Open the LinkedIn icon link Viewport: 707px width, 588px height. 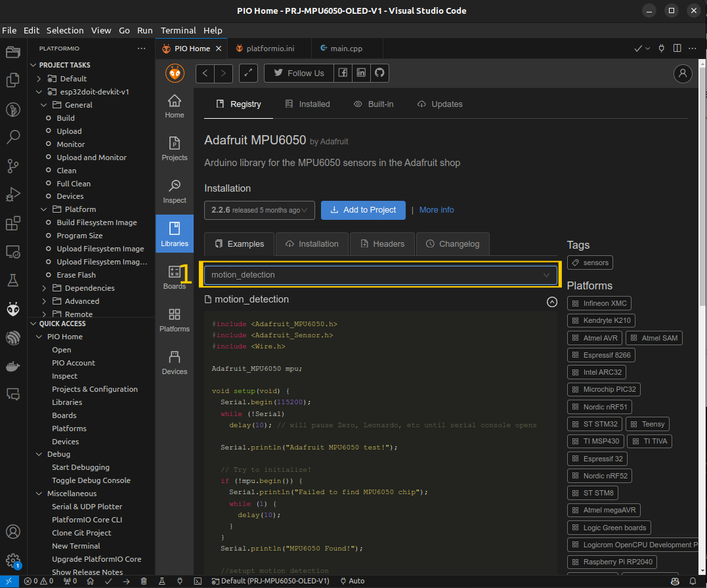point(361,73)
